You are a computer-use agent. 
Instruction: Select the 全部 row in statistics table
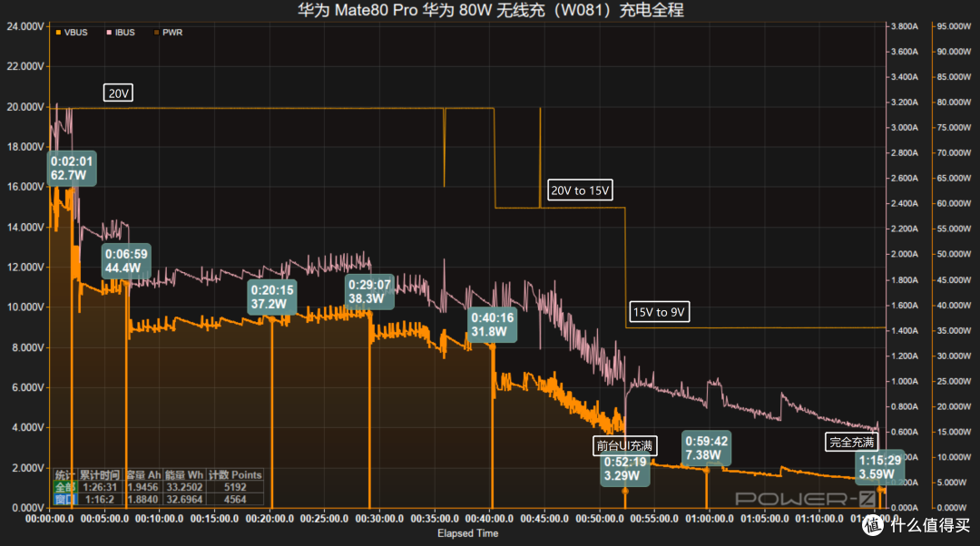[158, 487]
